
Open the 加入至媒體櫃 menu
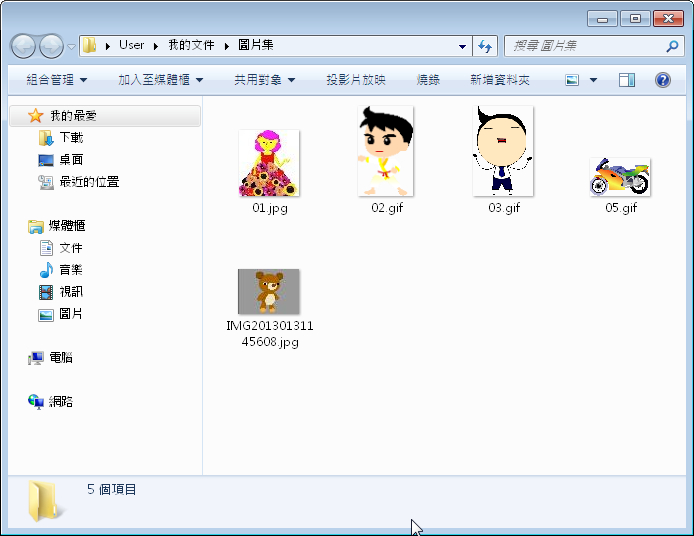[x=161, y=80]
